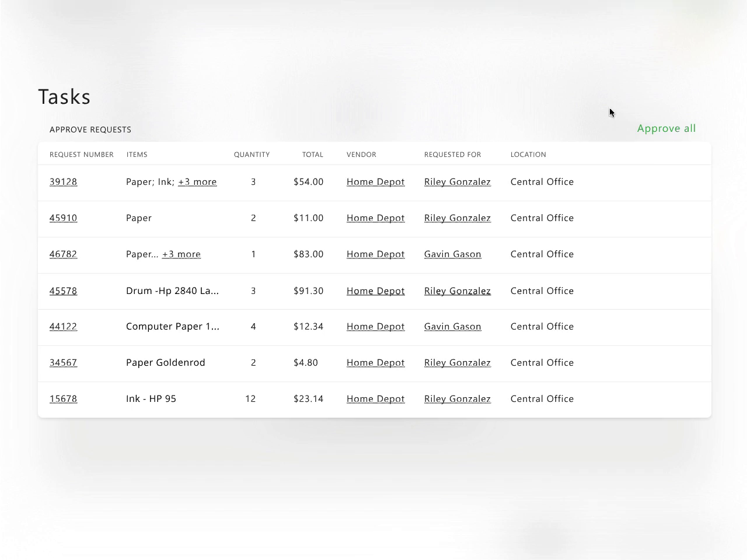Click the Approve all link
This screenshot has width=747, height=560.
click(x=666, y=128)
